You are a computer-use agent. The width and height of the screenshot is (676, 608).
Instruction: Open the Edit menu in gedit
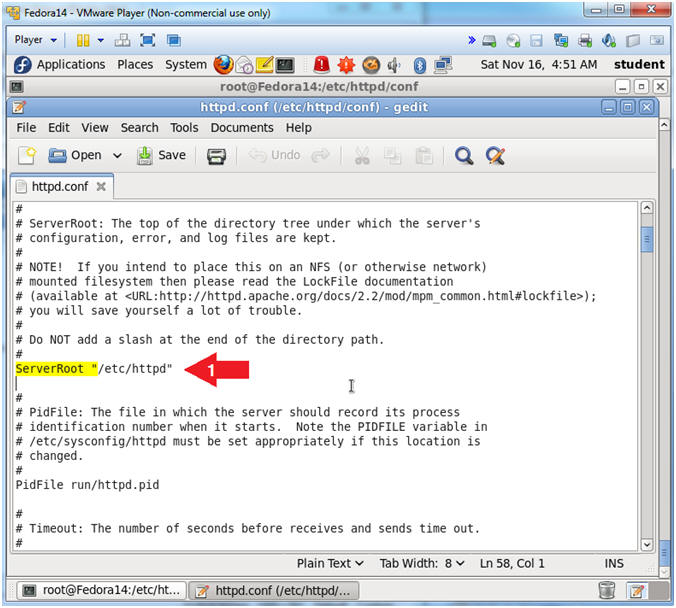click(59, 128)
